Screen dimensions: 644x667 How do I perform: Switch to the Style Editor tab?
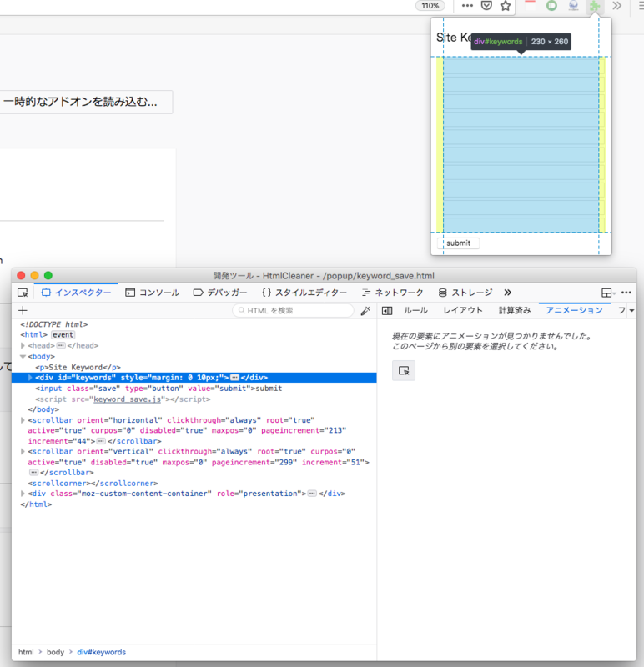click(304, 293)
